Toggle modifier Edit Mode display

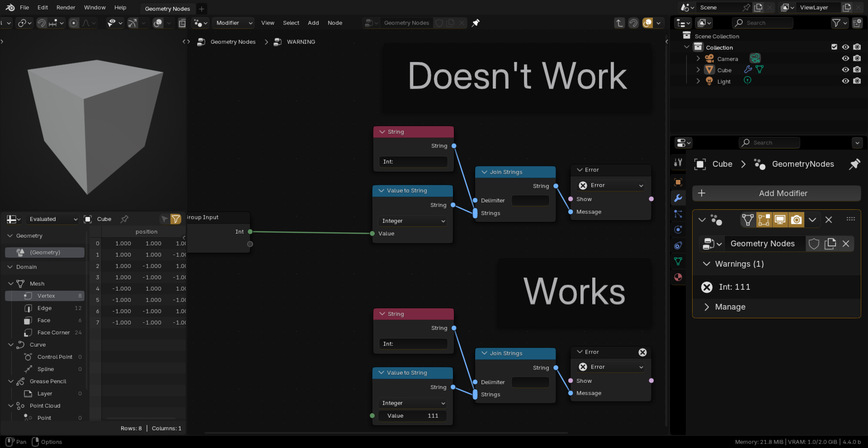(x=764, y=220)
